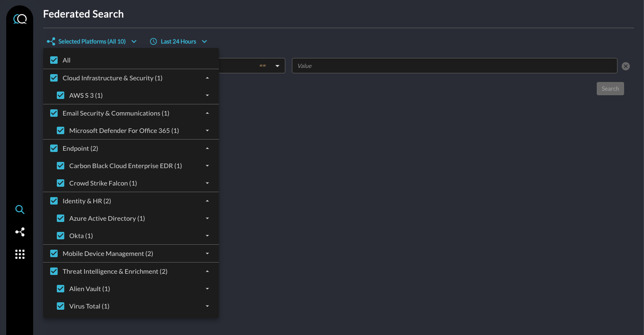Toggle the Crowd Strike Falcon checkbox

[x=61, y=183]
